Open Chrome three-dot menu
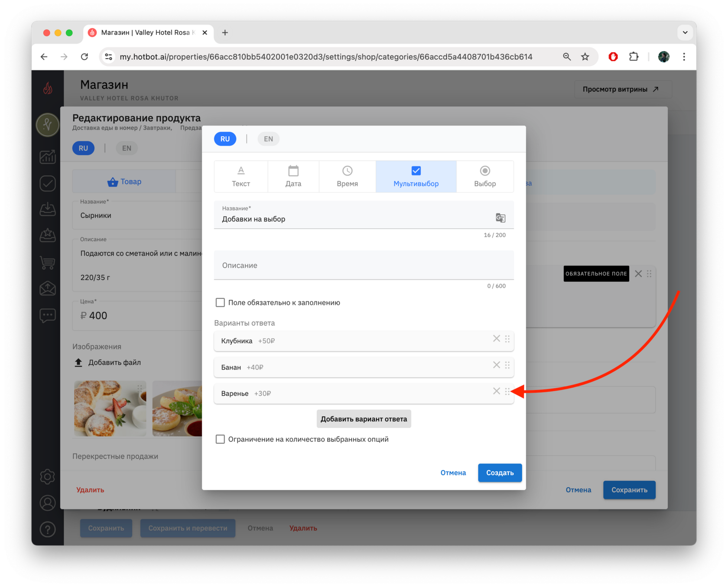This screenshot has width=728, height=587. pyautogui.click(x=684, y=57)
